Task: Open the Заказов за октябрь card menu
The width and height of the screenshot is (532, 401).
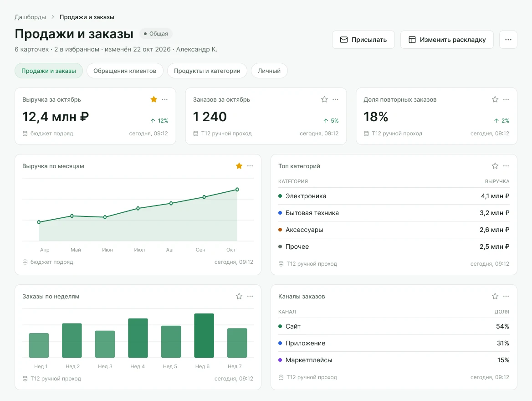Action: tap(336, 99)
